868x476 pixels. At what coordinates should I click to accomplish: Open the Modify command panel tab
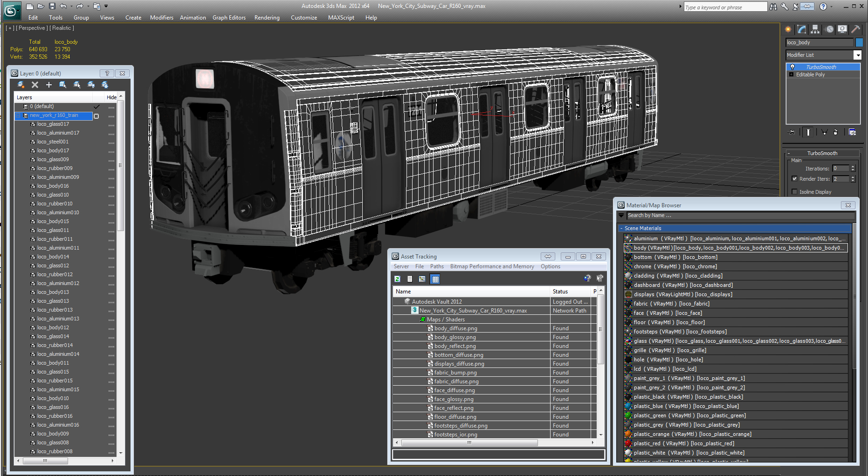point(802,29)
